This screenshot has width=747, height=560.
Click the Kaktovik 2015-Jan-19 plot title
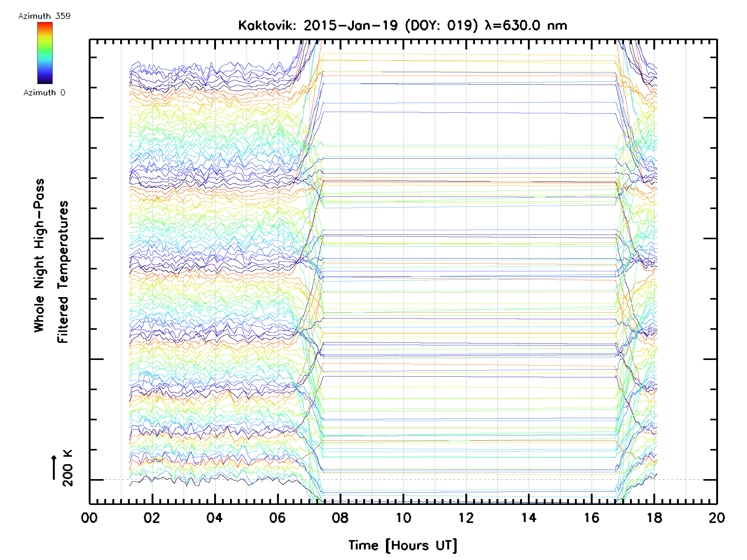pos(402,26)
